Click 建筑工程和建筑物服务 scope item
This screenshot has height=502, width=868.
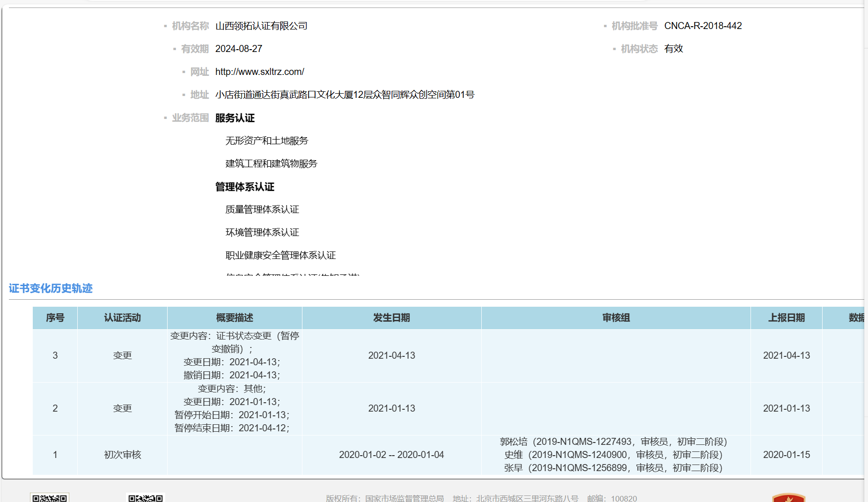(x=272, y=163)
